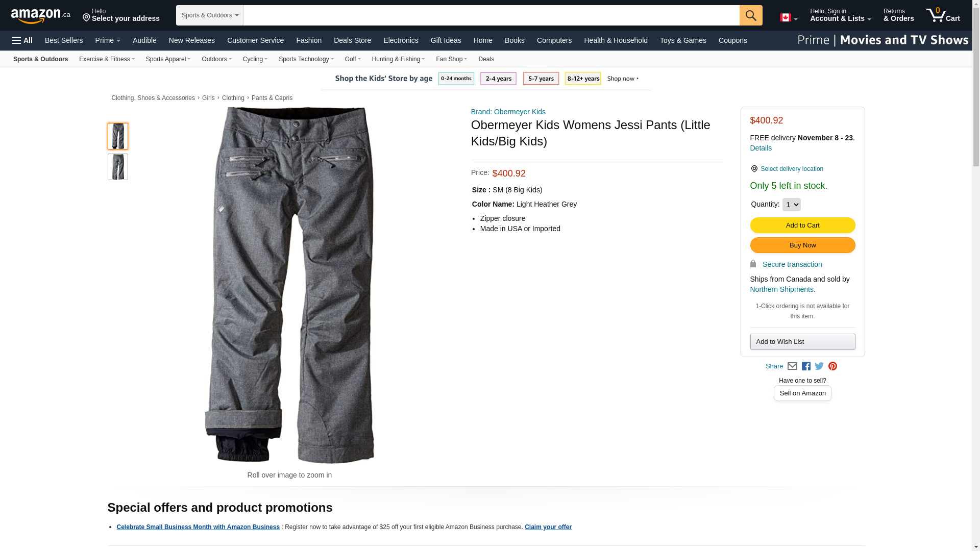Open the All hamburger menu
Image resolution: width=980 pixels, height=551 pixels.
pyautogui.click(x=22, y=40)
